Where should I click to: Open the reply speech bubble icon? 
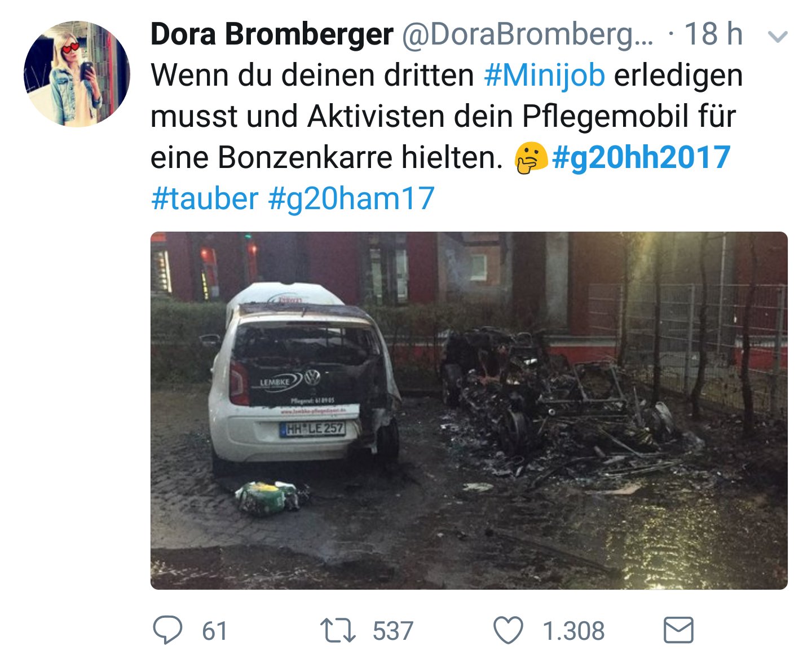(167, 630)
